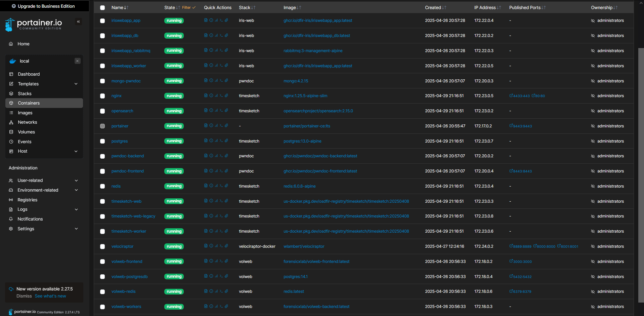This screenshot has width=644, height=316.
Task: Check the iriswebapp_app row checkbox
Action: (x=102, y=21)
